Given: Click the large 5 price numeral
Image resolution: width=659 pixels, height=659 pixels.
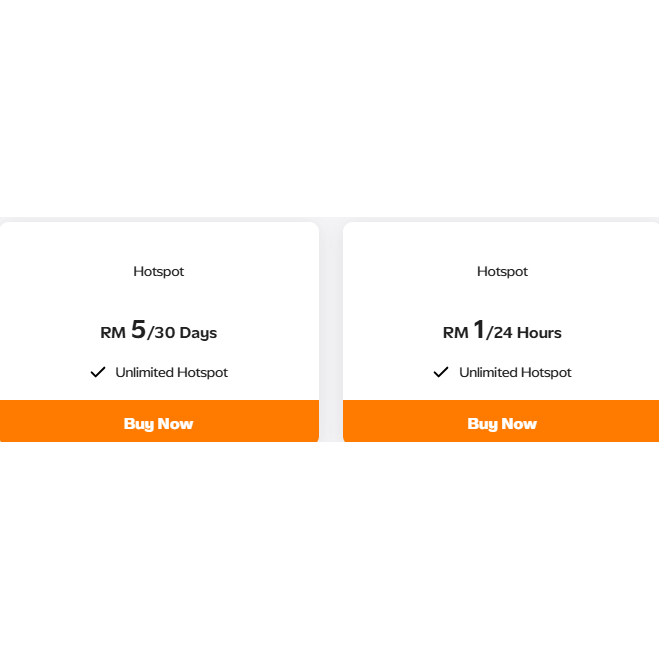Looking at the screenshot, I should coord(138,330).
